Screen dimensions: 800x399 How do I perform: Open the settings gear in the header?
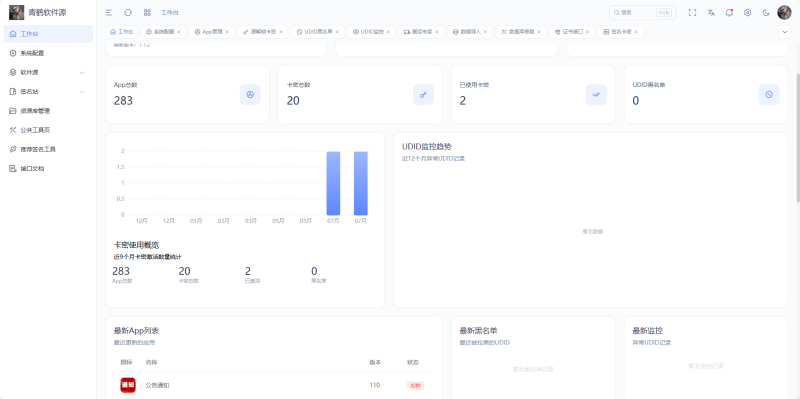[747, 13]
